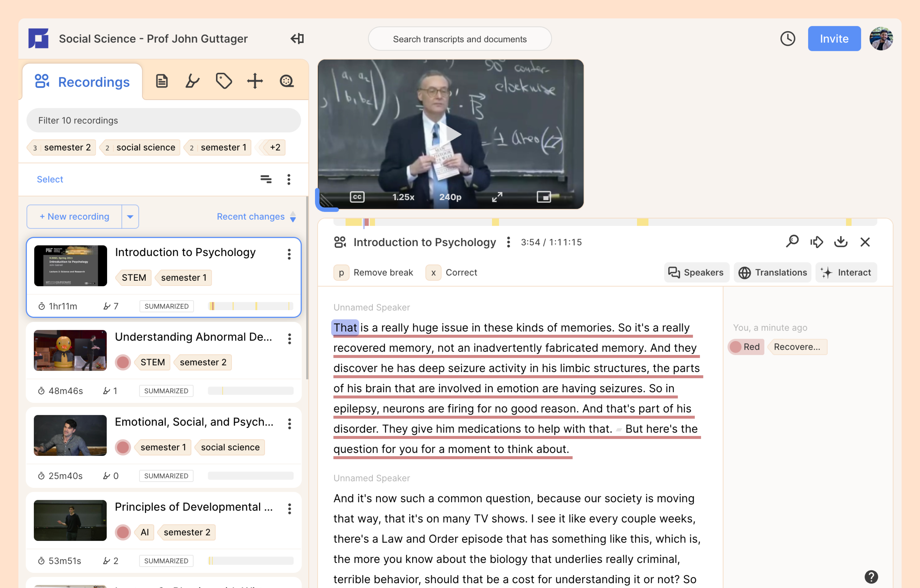The height and width of the screenshot is (588, 920).
Task: Click the share arrow icon in transcript header
Action: [817, 242]
